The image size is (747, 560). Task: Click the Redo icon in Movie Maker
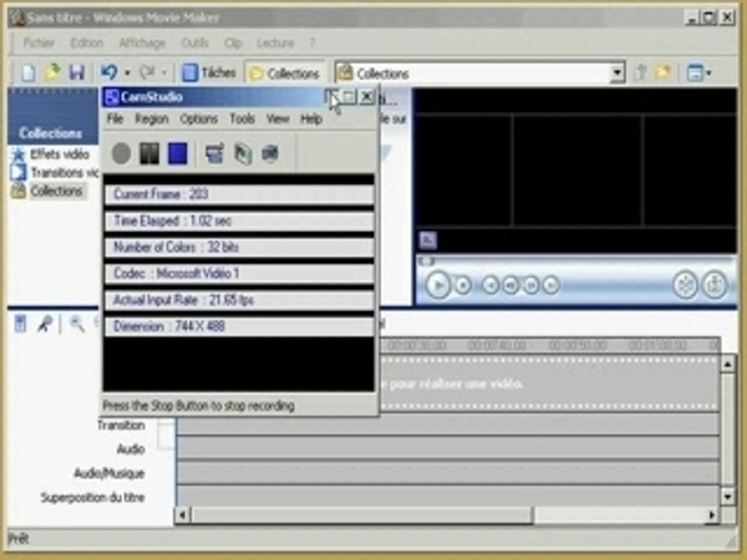coord(147,72)
